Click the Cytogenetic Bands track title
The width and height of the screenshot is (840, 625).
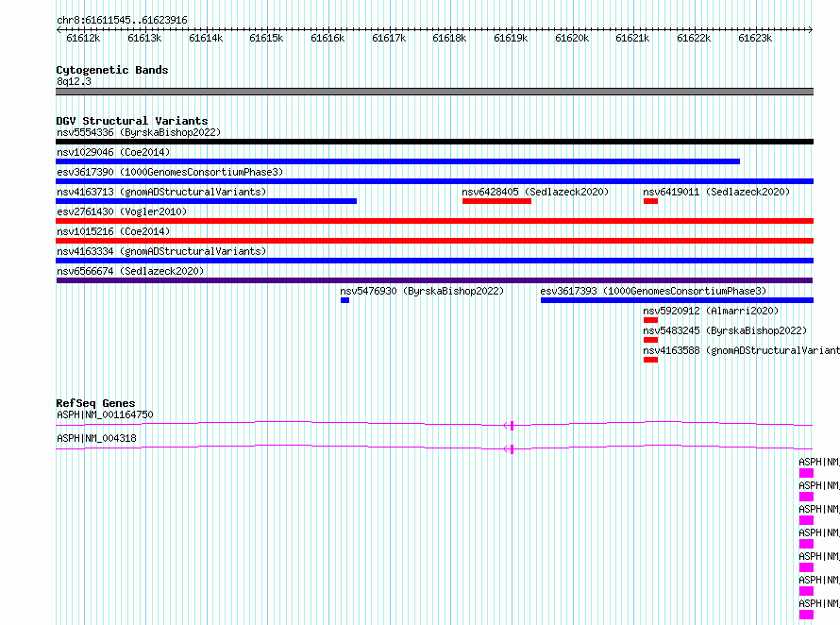pos(112,70)
